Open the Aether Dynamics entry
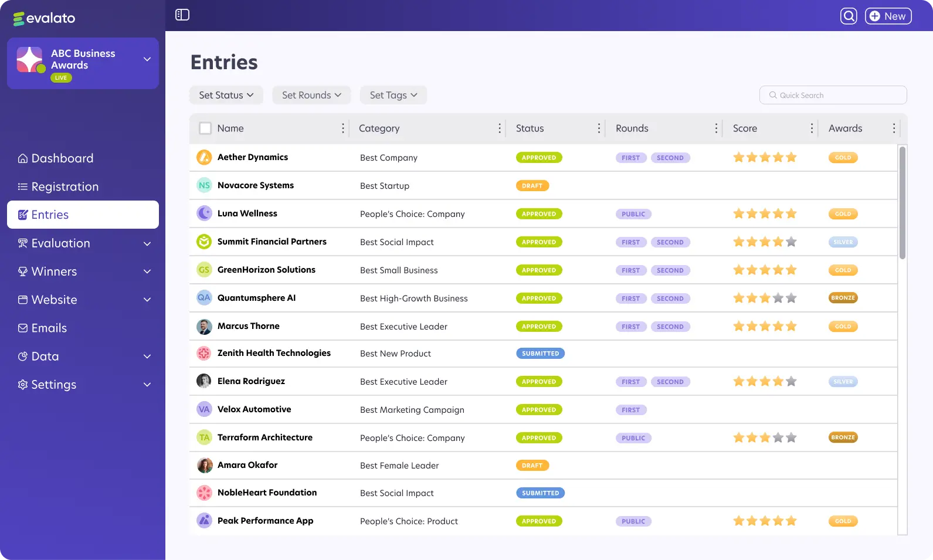This screenshot has width=933, height=560. [x=253, y=157]
